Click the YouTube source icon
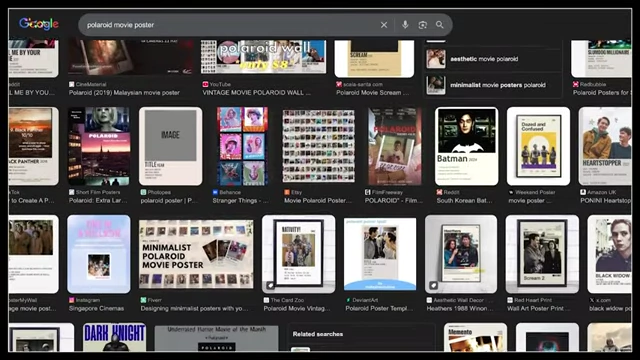Screen dimensions: 640x360 205,84
